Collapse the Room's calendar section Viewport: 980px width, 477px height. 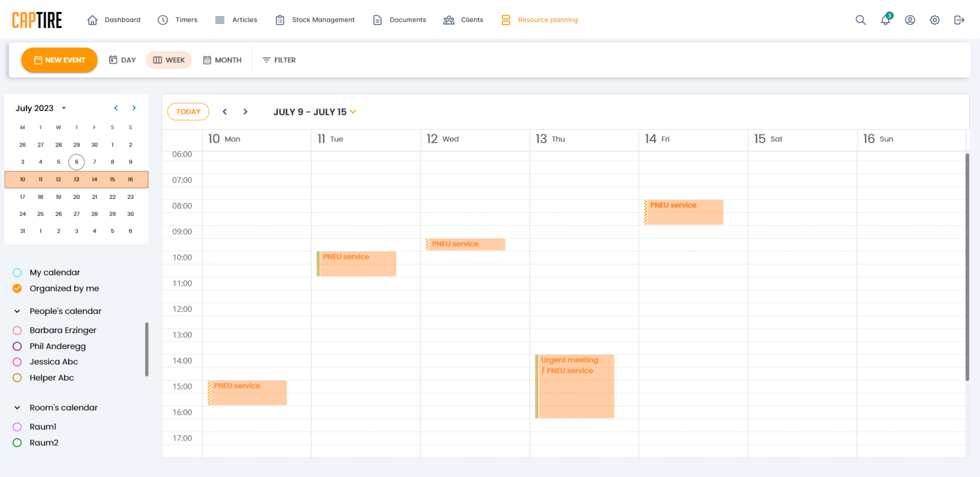17,407
